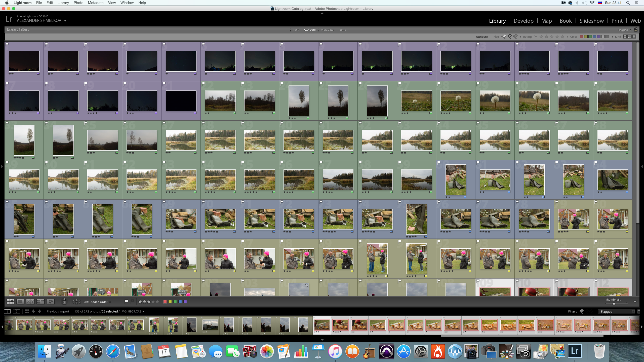Open the Metadata menu in menu bar
The image size is (644, 362).
[96, 3]
